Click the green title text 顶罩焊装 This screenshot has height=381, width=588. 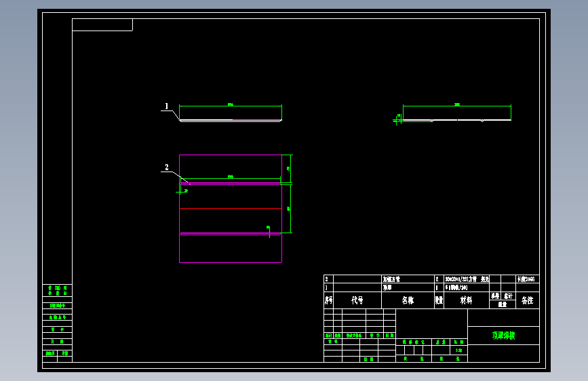coord(503,336)
